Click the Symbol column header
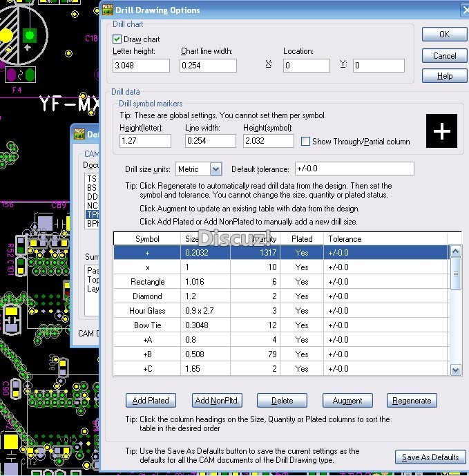 pos(147,239)
